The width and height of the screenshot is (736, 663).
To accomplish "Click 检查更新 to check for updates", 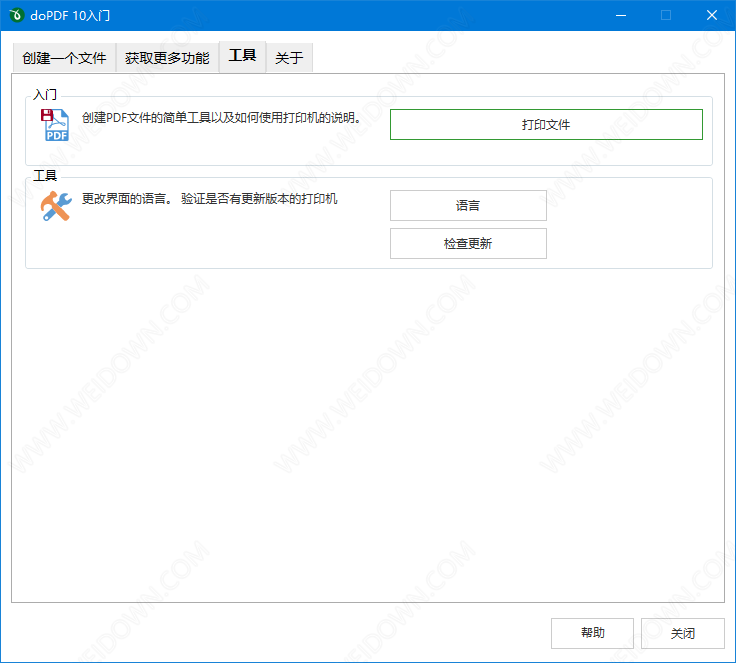I will (467, 243).
